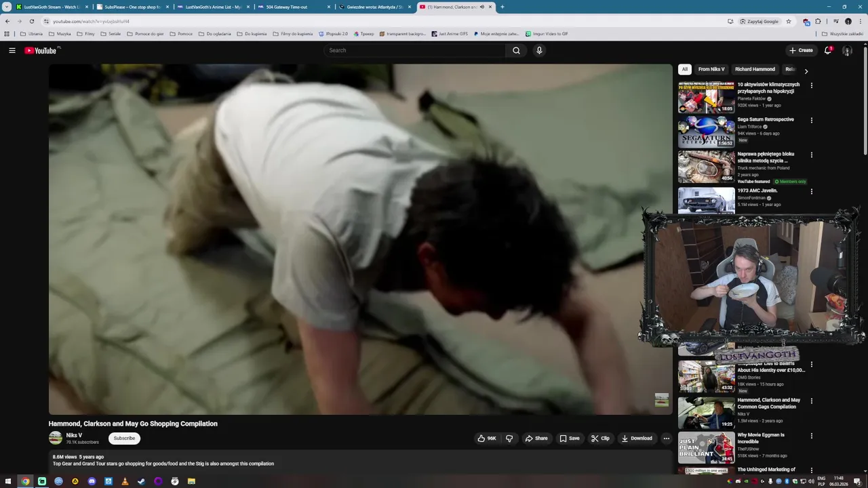
Task: Click the Chrome address bar URL
Action: point(91,21)
